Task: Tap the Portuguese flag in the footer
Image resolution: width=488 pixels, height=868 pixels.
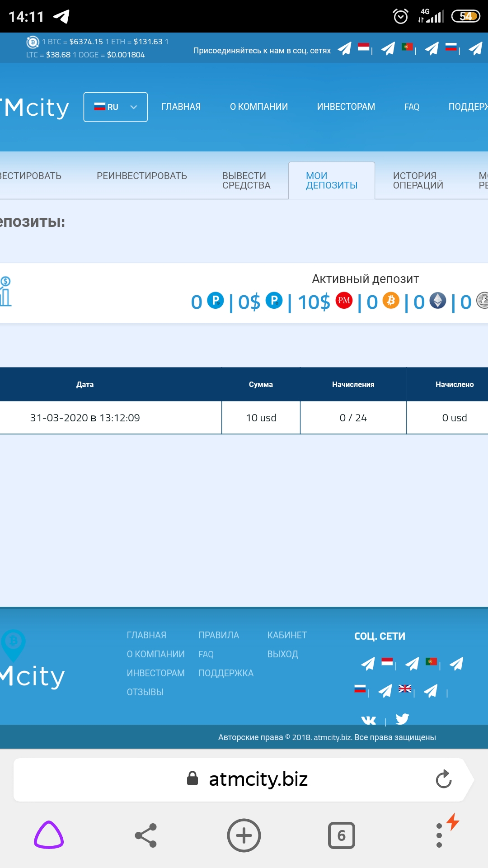Action: (x=432, y=662)
